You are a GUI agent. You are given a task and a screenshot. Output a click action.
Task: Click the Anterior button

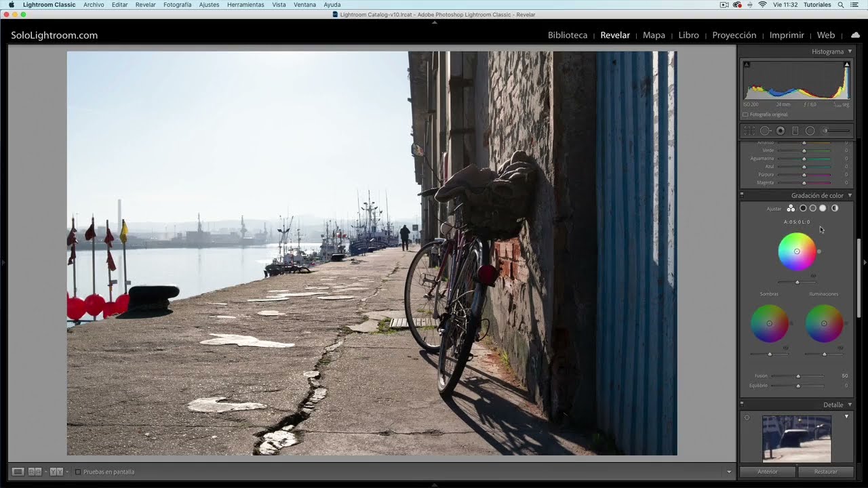tap(768, 472)
